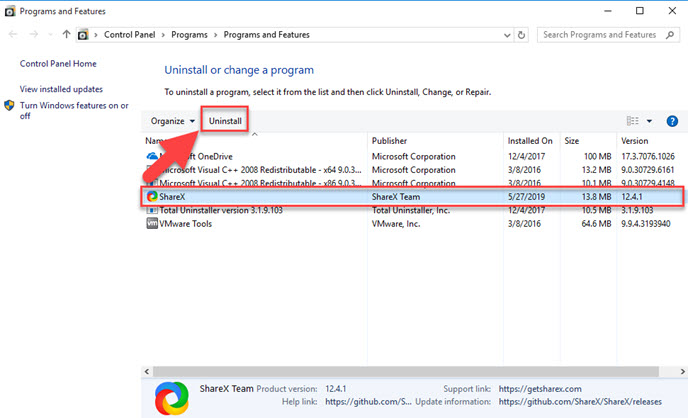Select the ShareX program row

pos(412,196)
